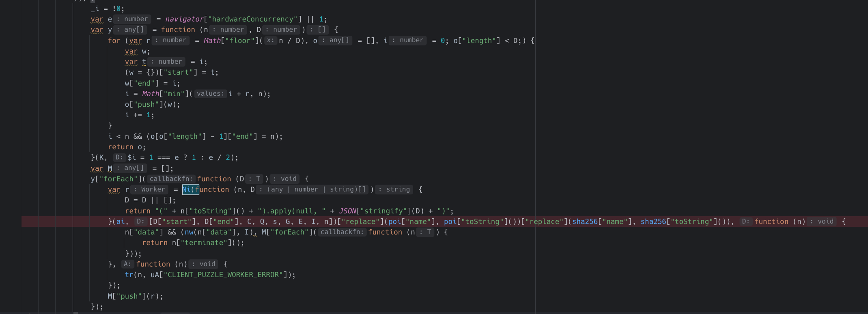This screenshot has width=868, height=314.
Task: Click the "x:" parameter hint
Action: point(271,40)
